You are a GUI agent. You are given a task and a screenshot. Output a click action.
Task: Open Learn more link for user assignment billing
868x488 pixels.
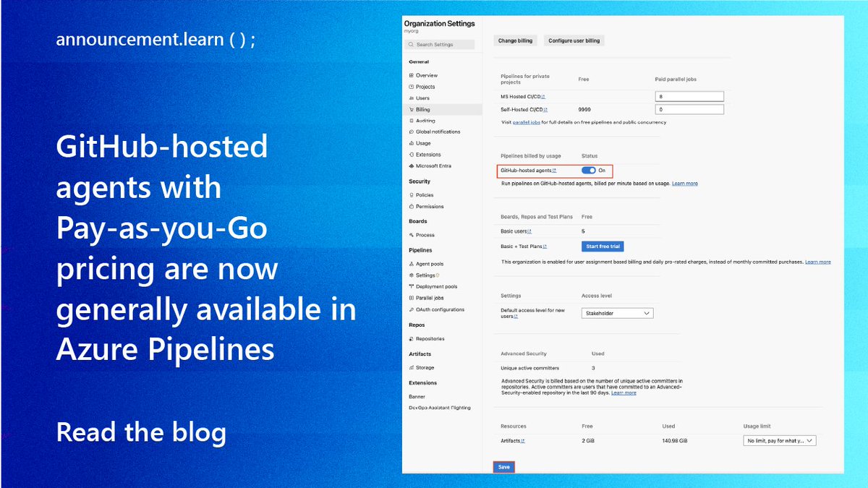pyautogui.click(x=818, y=262)
